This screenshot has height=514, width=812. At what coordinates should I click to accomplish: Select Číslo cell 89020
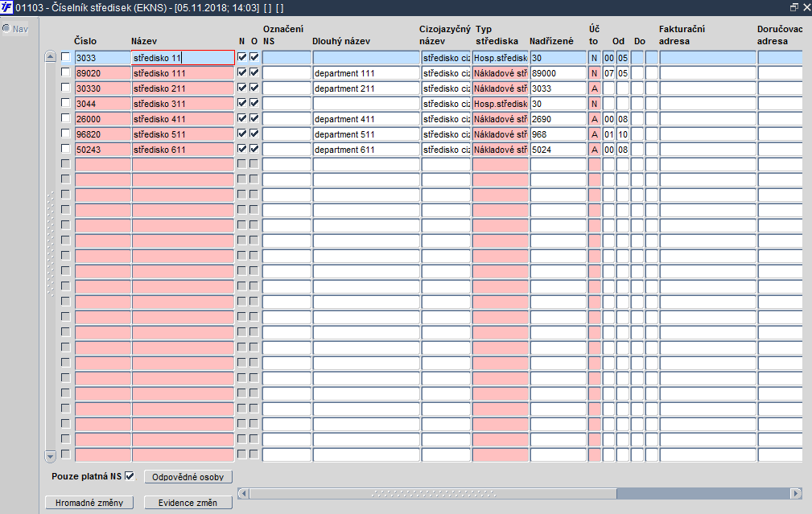point(102,73)
